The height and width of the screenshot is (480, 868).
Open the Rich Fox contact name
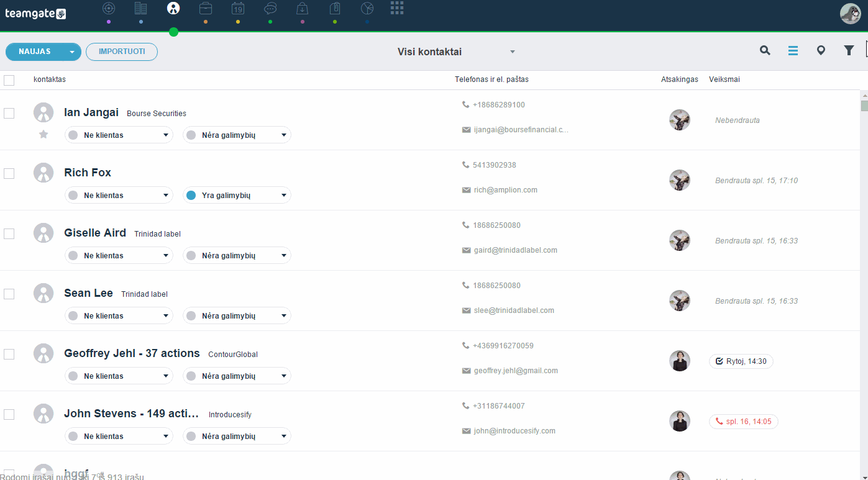pos(88,173)
